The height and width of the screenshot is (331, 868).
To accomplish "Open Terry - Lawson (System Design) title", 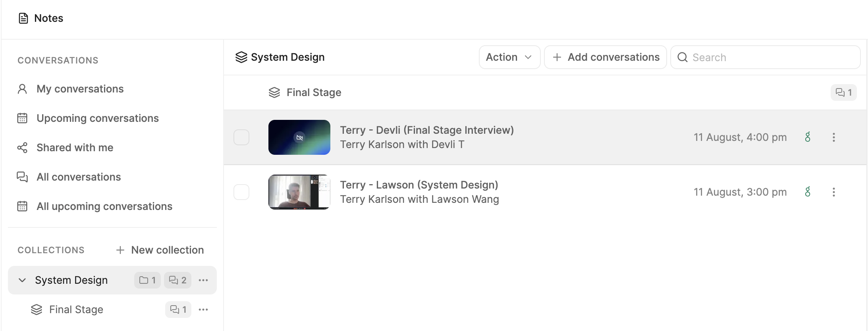I will point(419,185).
